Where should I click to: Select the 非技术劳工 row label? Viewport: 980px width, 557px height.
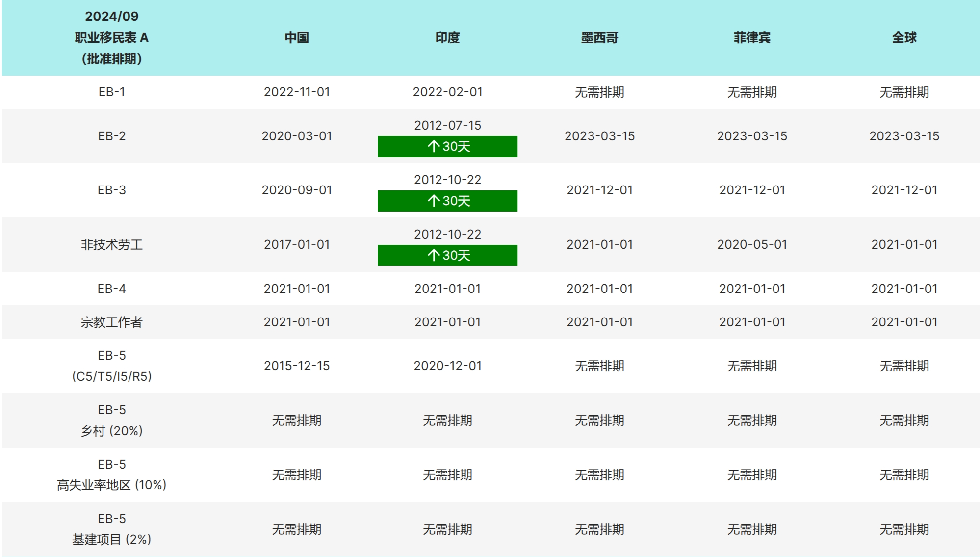112,244
